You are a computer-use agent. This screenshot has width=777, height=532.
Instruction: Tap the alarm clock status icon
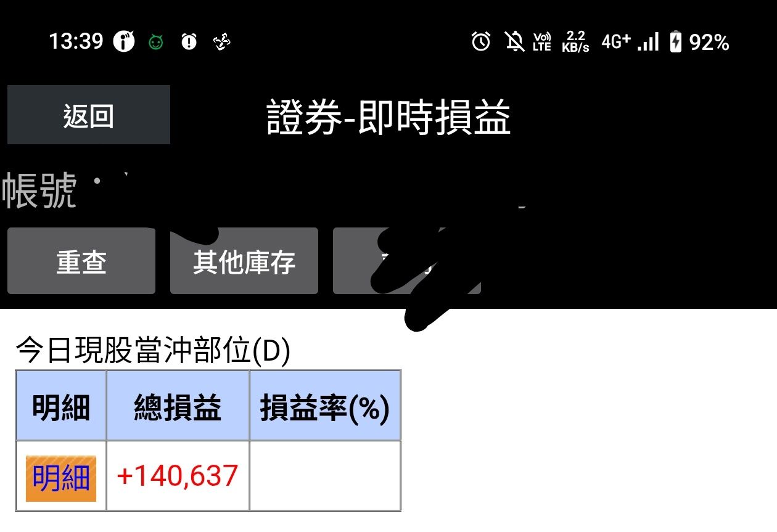[x=481, y=42]
